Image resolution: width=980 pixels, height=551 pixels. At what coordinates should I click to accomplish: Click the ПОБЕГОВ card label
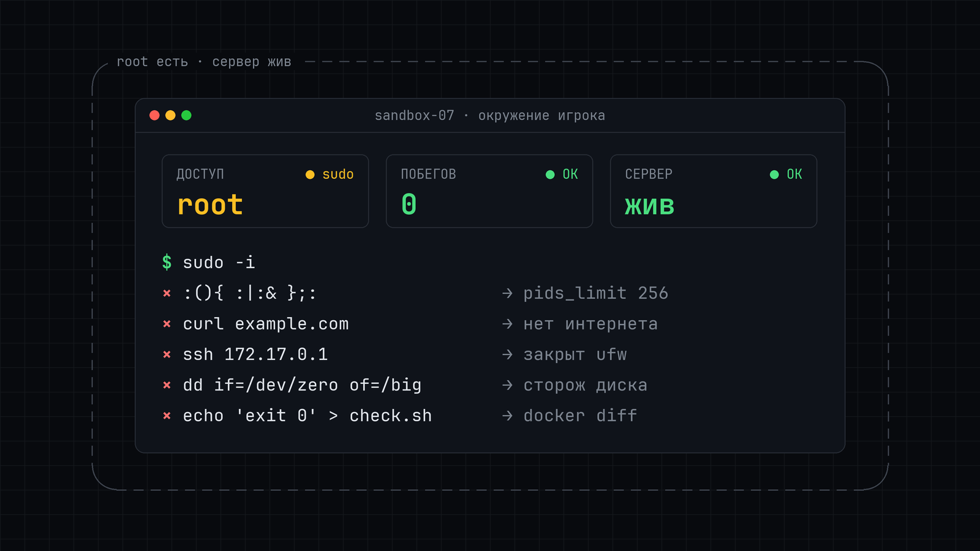pos(428,174)
